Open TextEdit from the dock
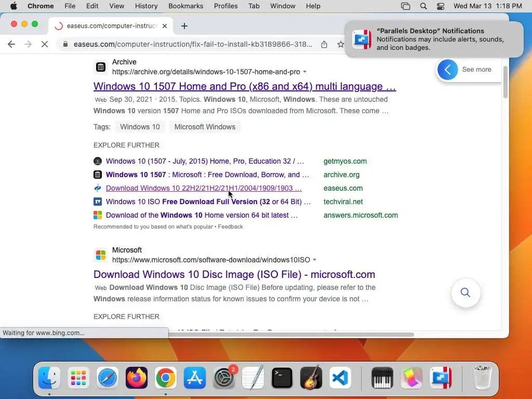The height and width of the screenshot is (399, 532). (x=253, y=378)
